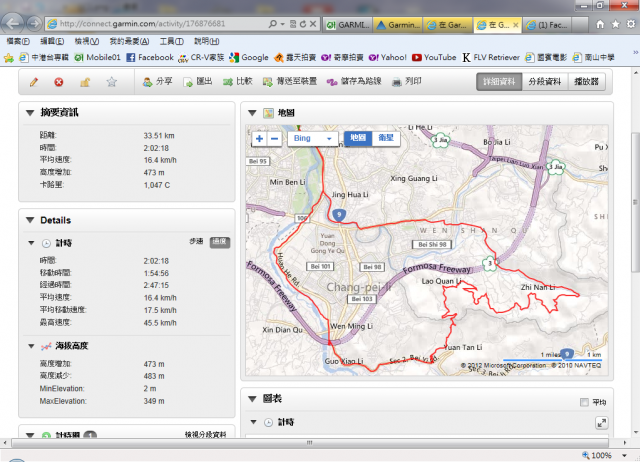Open the Bing map provider dropdown

[x=313, y=139]
